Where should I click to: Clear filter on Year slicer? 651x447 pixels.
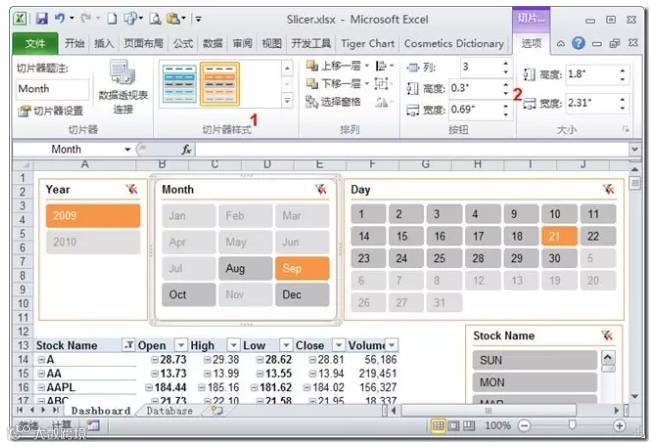click(132, 190)
